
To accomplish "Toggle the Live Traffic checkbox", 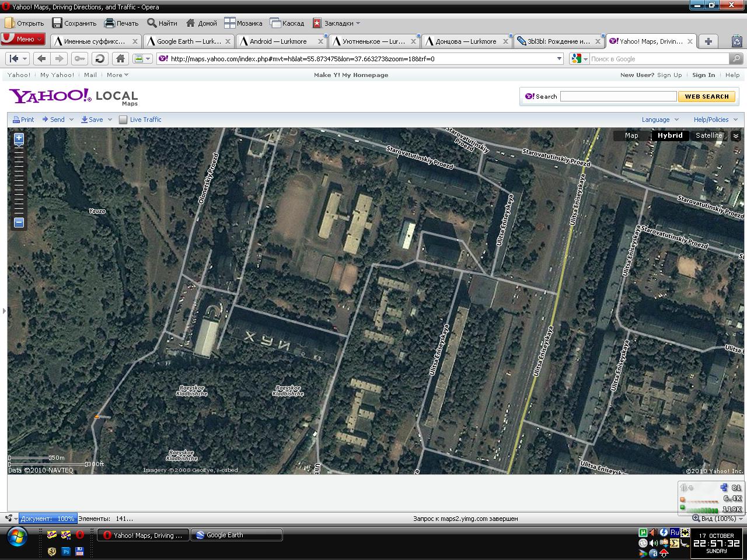I will click(123, 120).
